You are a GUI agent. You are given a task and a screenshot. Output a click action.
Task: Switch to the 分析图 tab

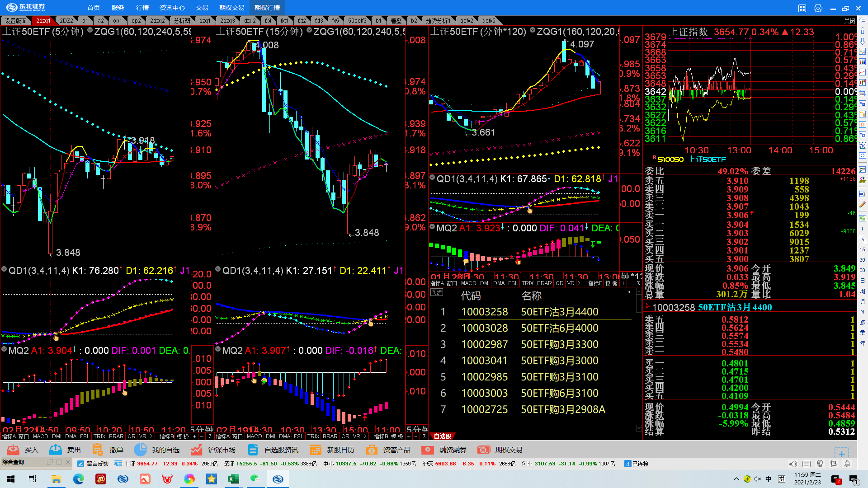tap(182, 21)
